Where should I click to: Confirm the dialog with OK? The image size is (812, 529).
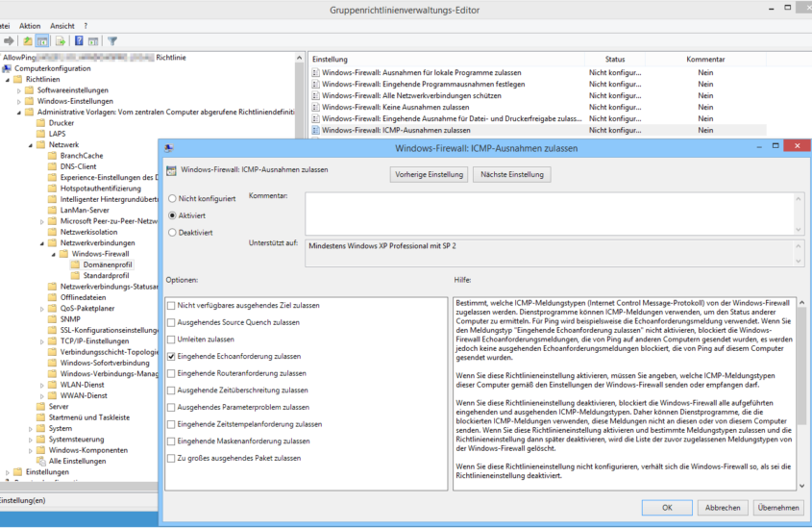tap(667, 508)
